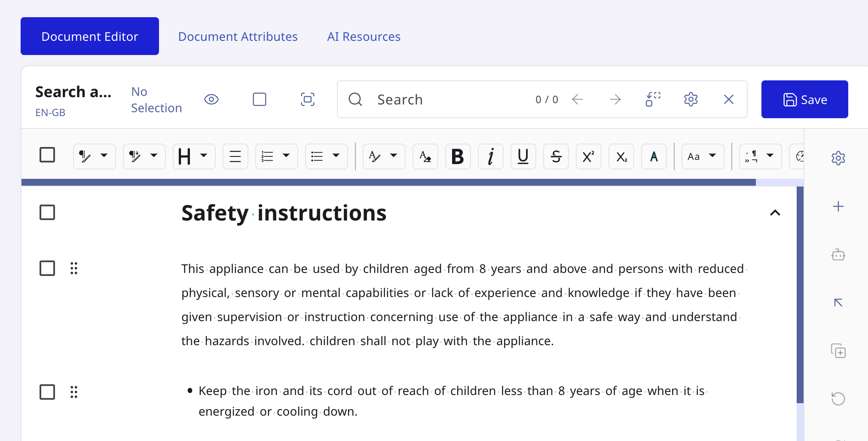Click the font color A icon
The width and height of the screenshot is (868, 441).
click(x=654, y=156)
